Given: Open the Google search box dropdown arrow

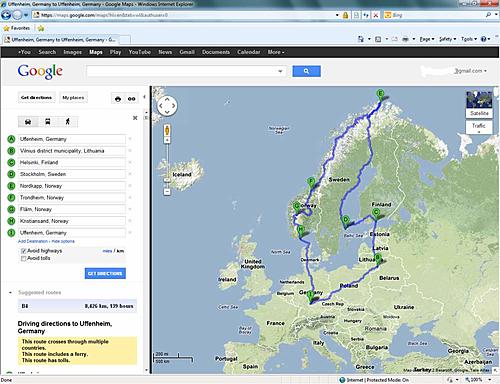Looking at the screenshot, I should coord(280,71).
